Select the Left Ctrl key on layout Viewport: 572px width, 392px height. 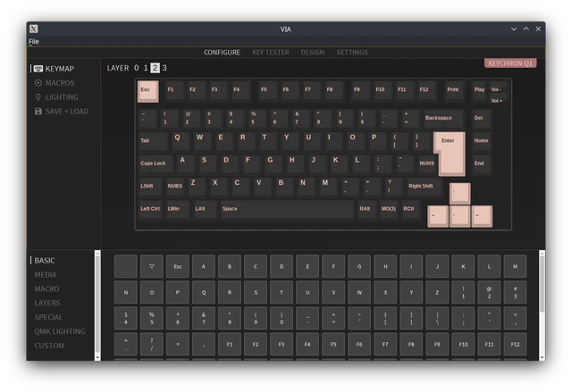(150, 210)
